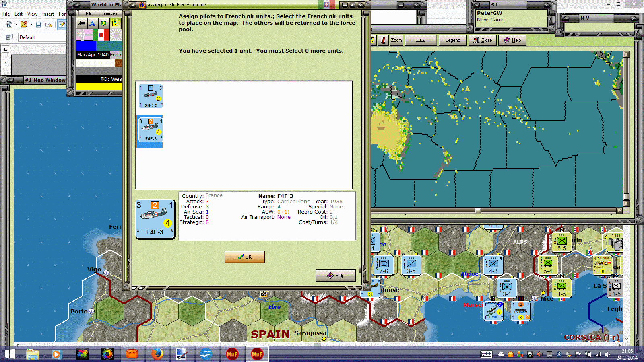
Task: Expand the New document dropdown arrow
Action: pos(17,25)
